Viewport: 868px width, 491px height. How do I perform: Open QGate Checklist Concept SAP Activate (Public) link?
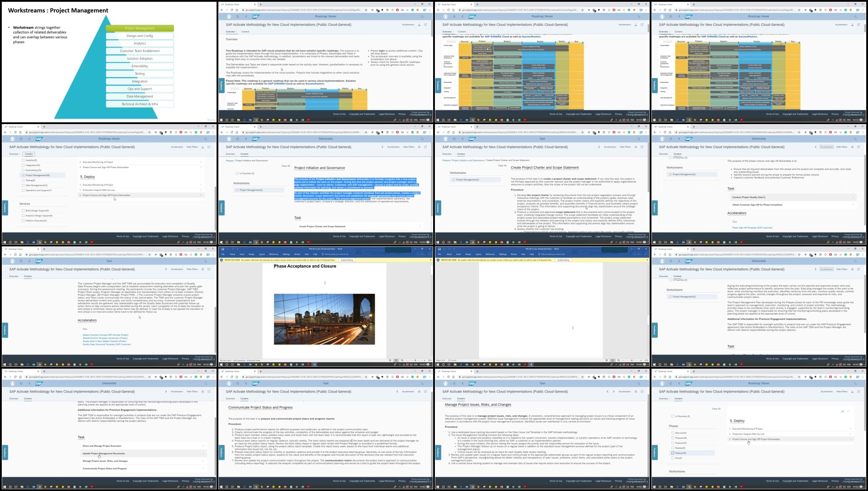click(106, 335)
